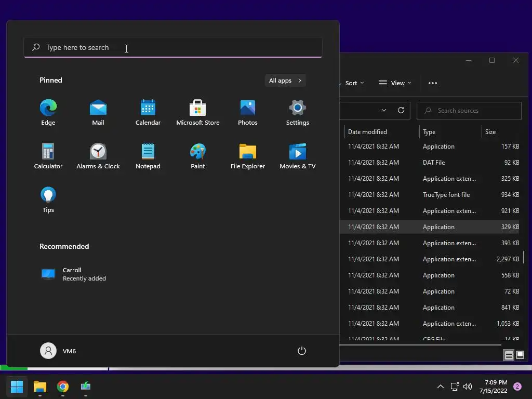Open the recommended Carroll item
Image resolution: width=532 pixels, height=399 pixels.
(73, 274)
